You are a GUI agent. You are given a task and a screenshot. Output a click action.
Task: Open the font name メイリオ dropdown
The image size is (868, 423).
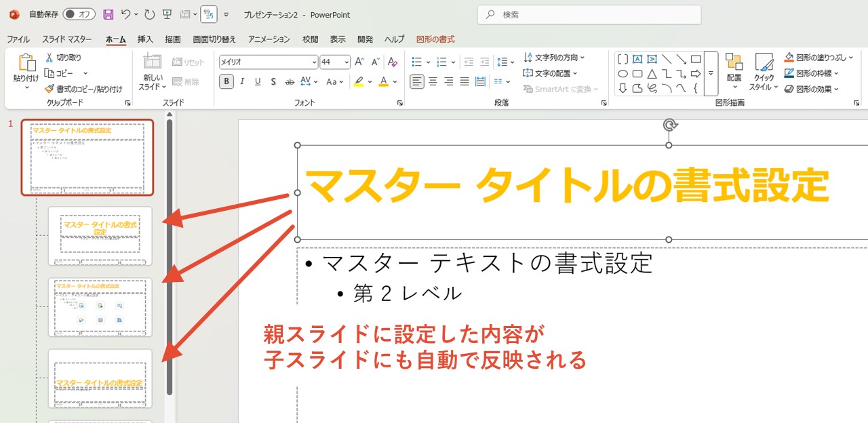coord(314,62)
